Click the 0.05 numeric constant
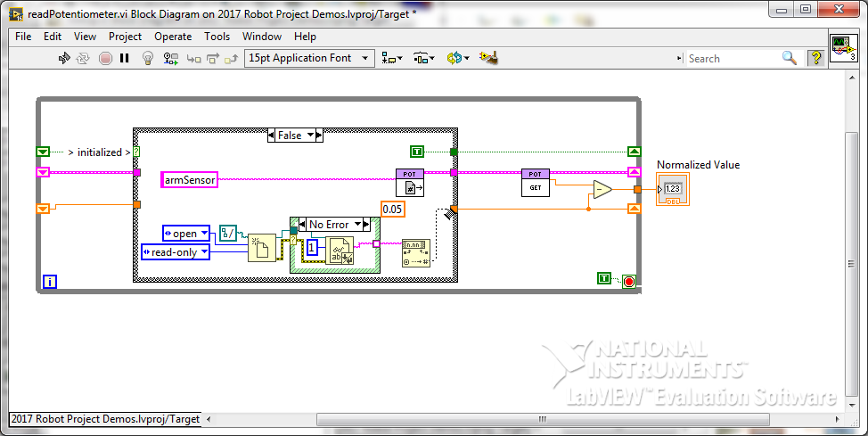 [393, 209]
